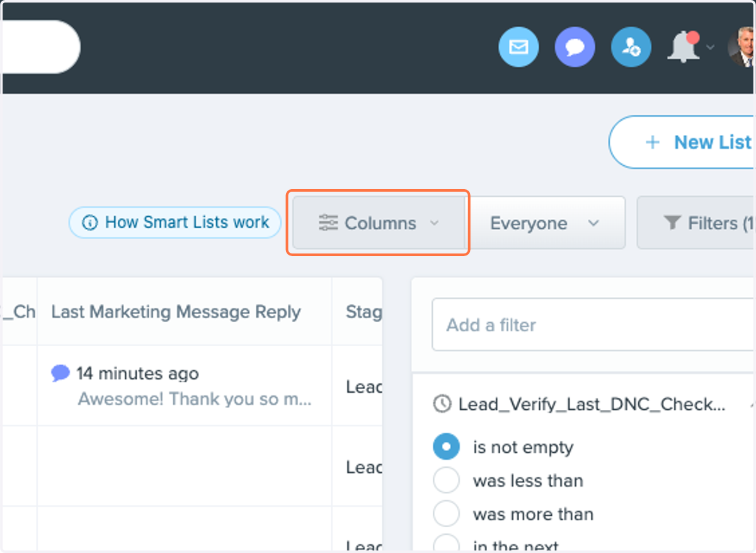This screenshot has width=756, height=553.
Task: Click the sliders icon on Columns button
Action: [x=328, y=223]
